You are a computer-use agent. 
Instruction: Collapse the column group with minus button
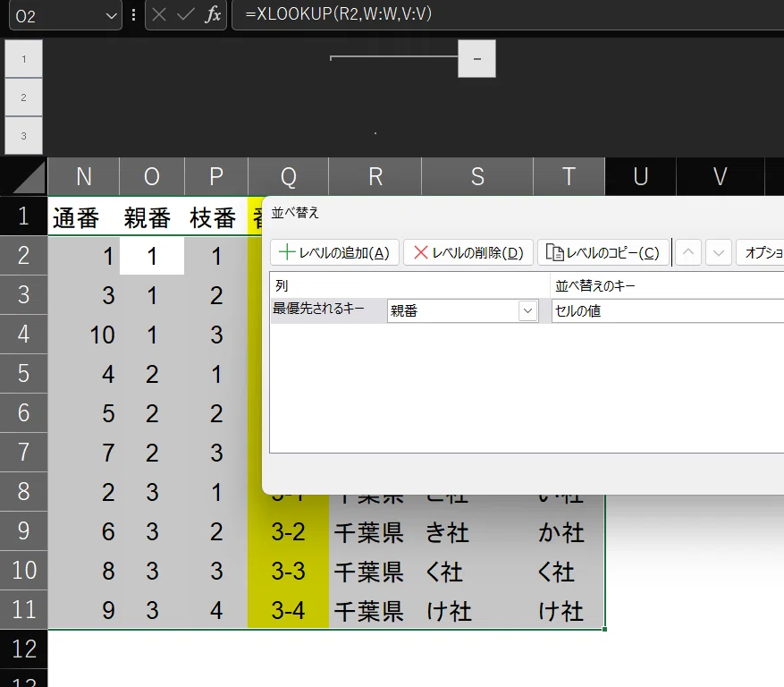tap(477, 59)
